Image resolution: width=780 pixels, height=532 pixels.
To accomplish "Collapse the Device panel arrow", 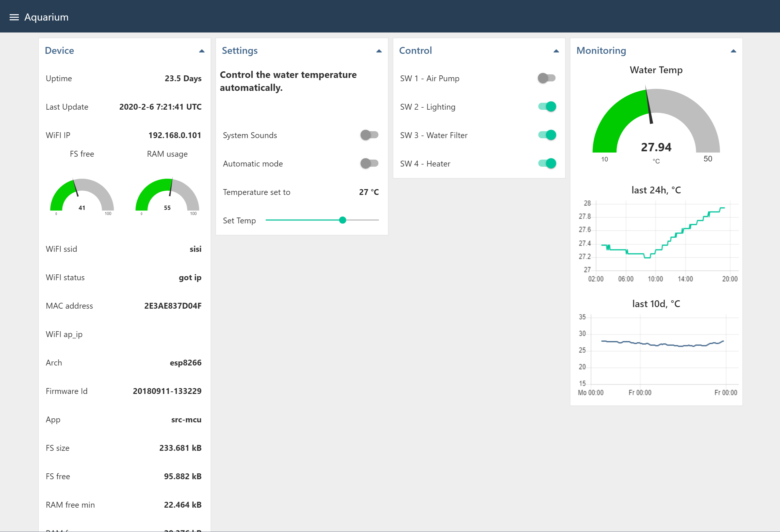I will [x=202, y=51].
